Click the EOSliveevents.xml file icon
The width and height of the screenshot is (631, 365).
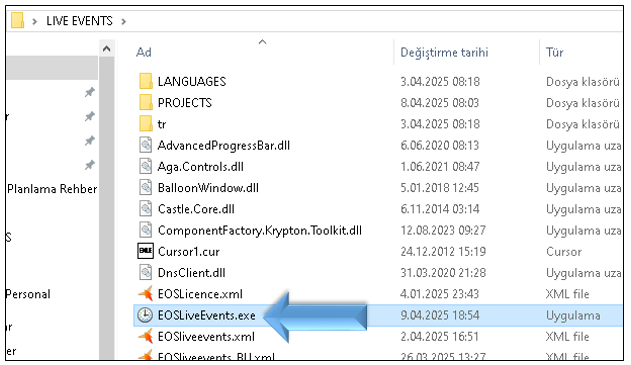coord(146,336)
